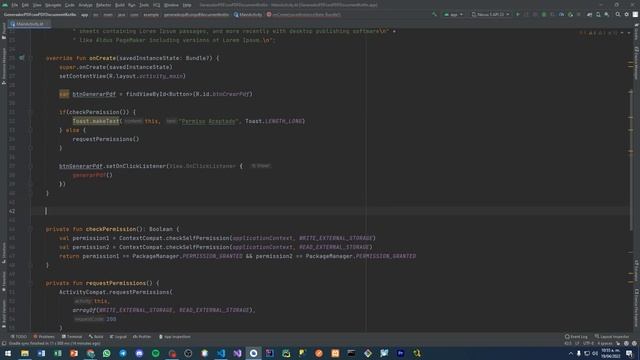Open Chrome from taskbar
The width and height of the screenshot is (640, 360).
click(90, 353)
